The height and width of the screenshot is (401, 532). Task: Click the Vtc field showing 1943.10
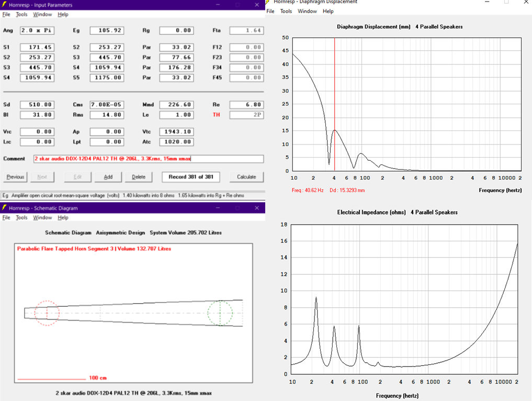176,132
